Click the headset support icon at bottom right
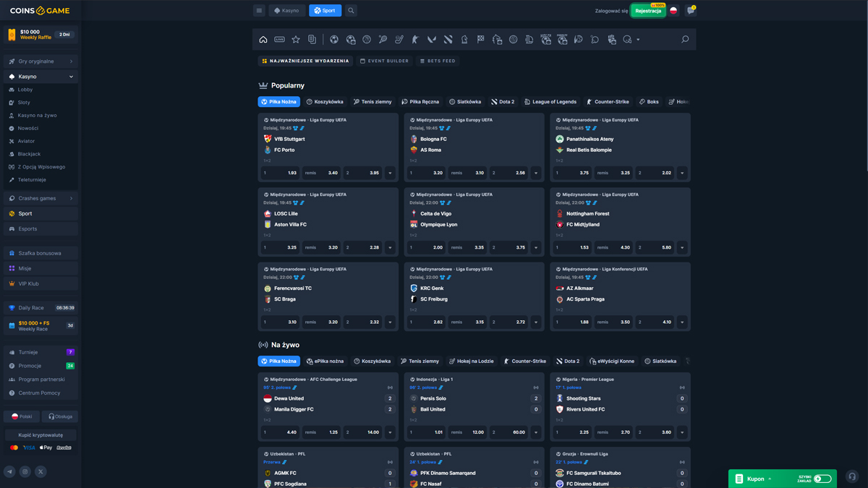Viewport: 868px width, 488px height. coord(852,477)
